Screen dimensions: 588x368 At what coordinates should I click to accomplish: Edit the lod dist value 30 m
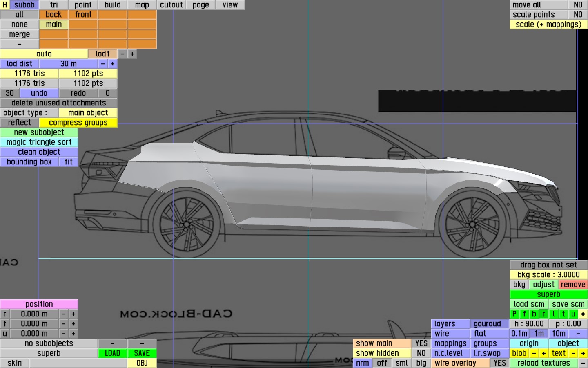click(69, 64)
